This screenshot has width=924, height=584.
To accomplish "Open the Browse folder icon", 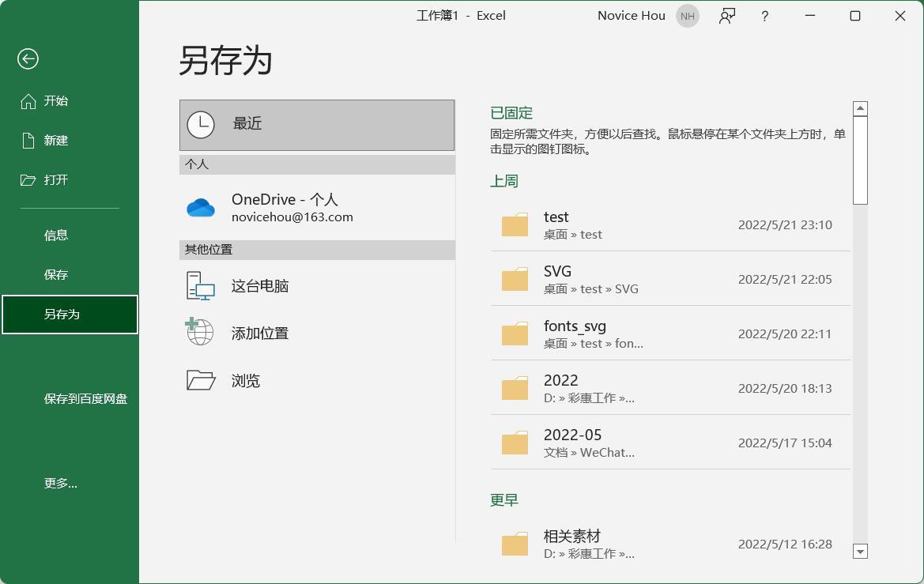I will 201,380.
